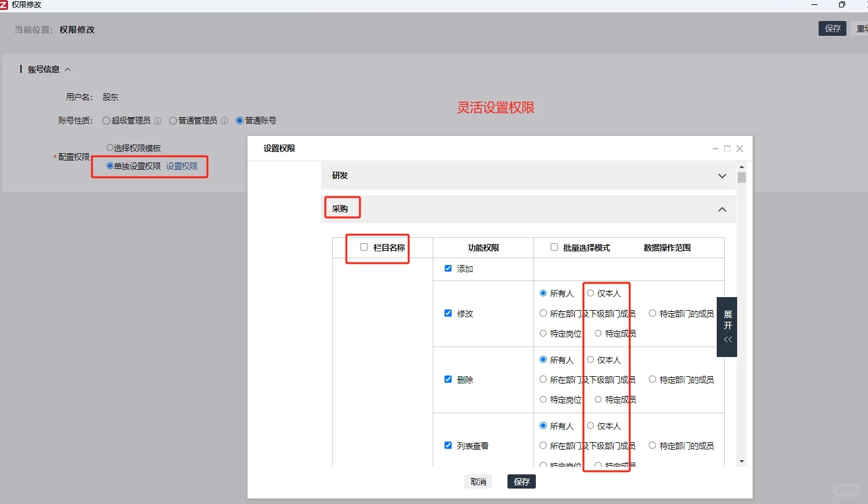Enable 批量选择模式 checkbox
The height and width of the screenshot is (504, 868).
point(554,246)
